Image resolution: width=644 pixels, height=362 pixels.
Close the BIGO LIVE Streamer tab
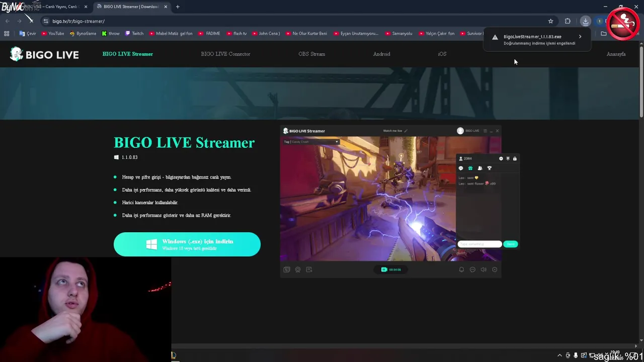166,7
